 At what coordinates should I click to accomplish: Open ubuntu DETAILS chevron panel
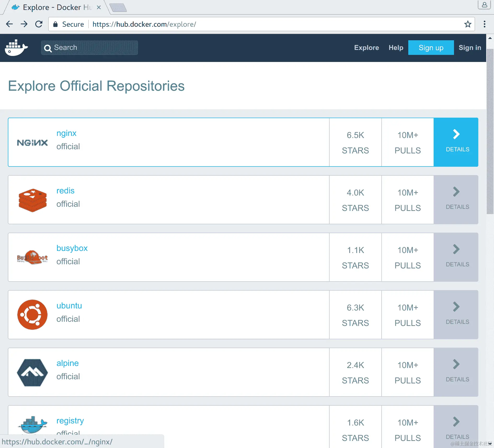coord(456,315)
